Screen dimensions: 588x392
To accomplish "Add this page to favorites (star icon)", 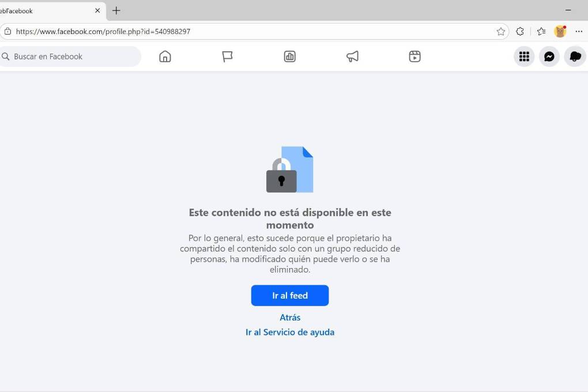I will point(500,32).
